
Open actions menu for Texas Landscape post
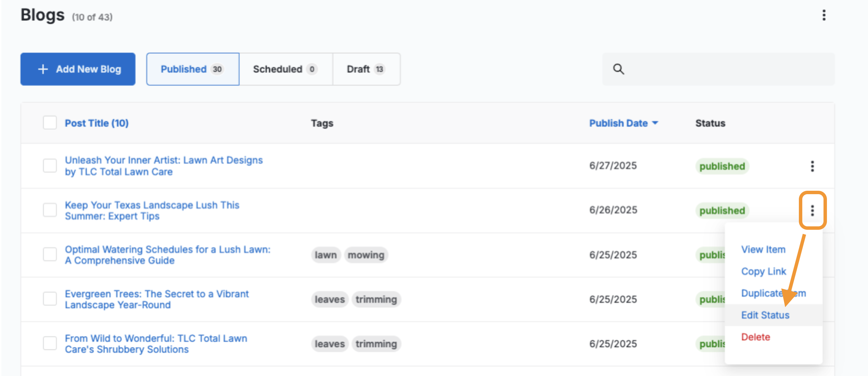tap(812, 210)
